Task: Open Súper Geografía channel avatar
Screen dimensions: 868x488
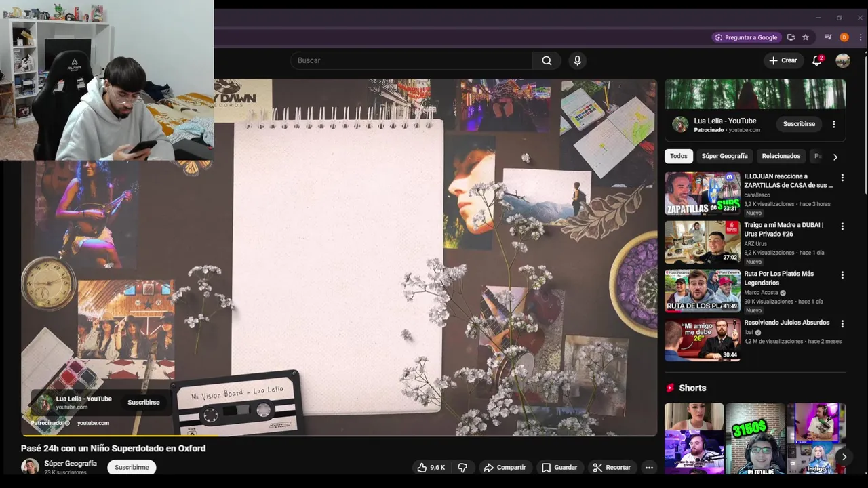Action: 30,466
